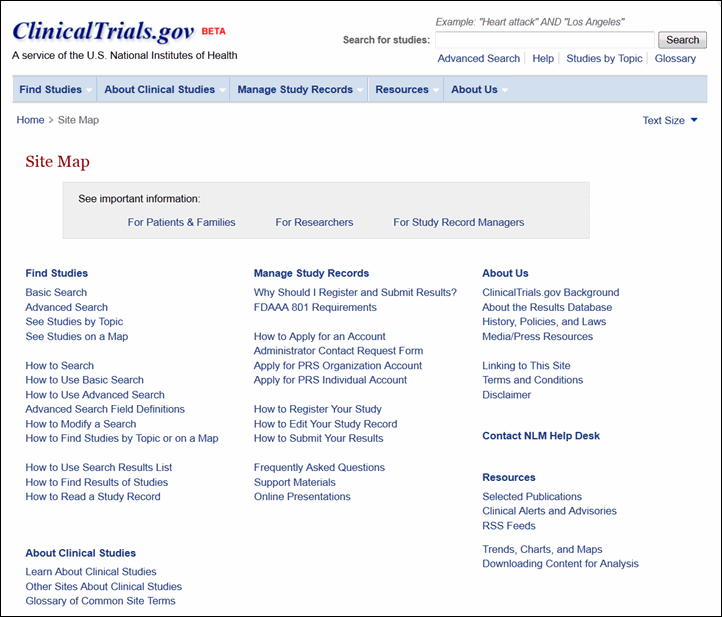Open ClinicalTrials.gov Background

coord(551,292)
